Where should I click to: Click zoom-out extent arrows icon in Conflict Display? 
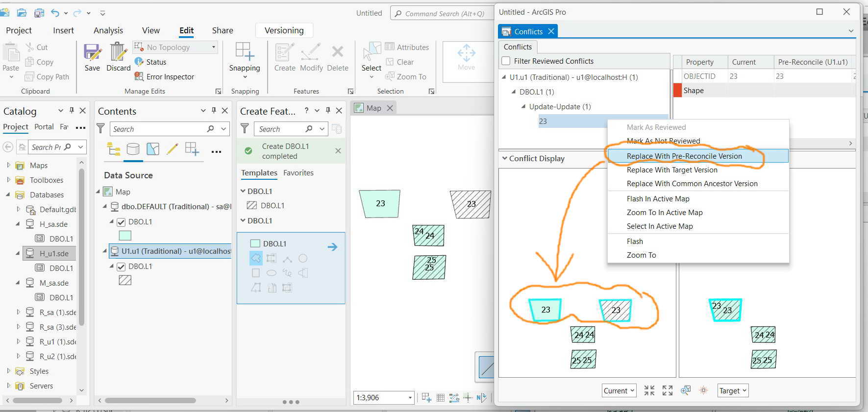click(668, 390)
